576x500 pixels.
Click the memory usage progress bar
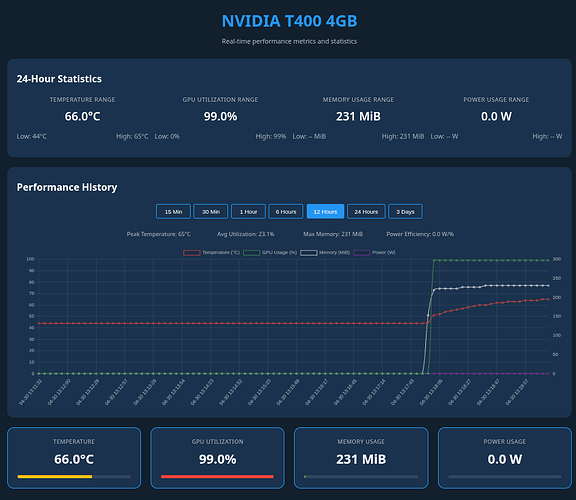(361, 476)
